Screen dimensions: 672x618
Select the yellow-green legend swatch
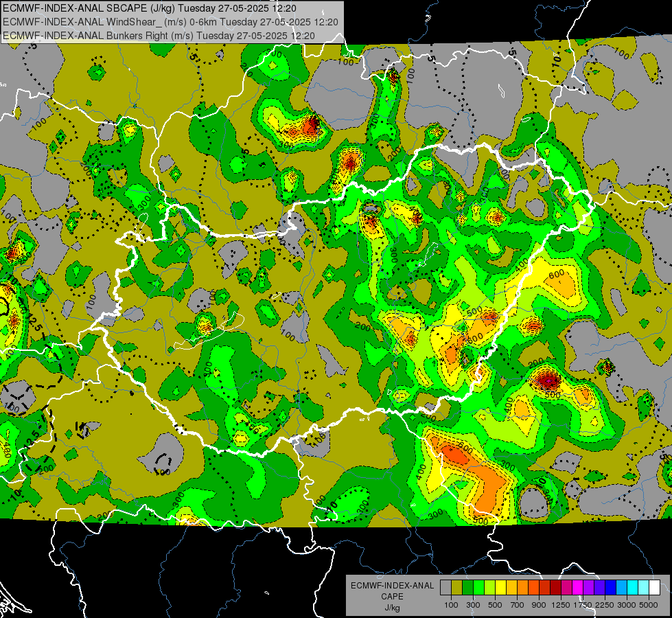[490, 587]
